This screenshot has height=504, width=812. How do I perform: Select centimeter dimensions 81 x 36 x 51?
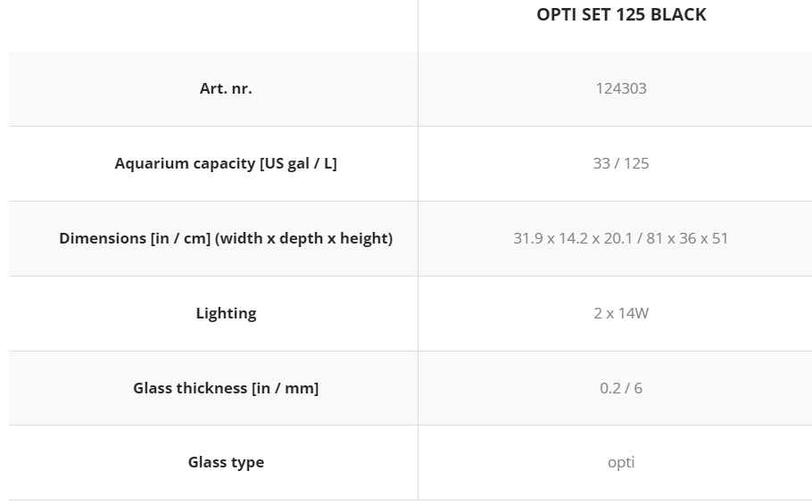tap(688, 238)
